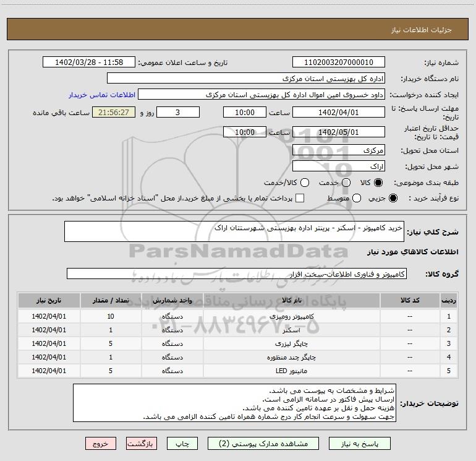
Task: Click the جزئیات اطلاعات نیاز header title
Action: 422,30
